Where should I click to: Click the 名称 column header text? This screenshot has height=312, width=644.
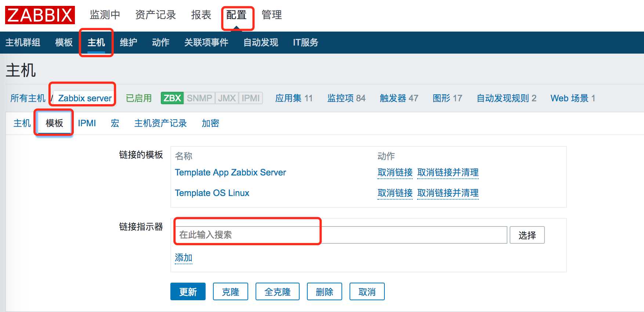point(184,156)
